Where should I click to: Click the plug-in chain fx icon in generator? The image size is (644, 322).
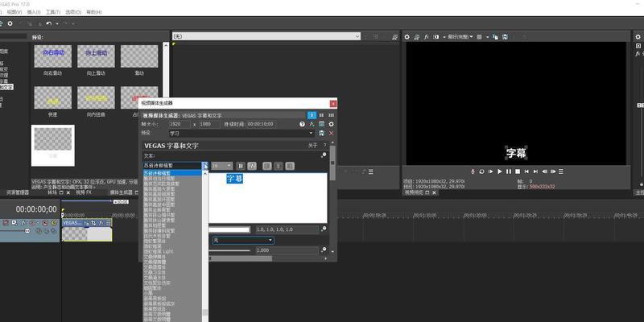click(312, 124)
